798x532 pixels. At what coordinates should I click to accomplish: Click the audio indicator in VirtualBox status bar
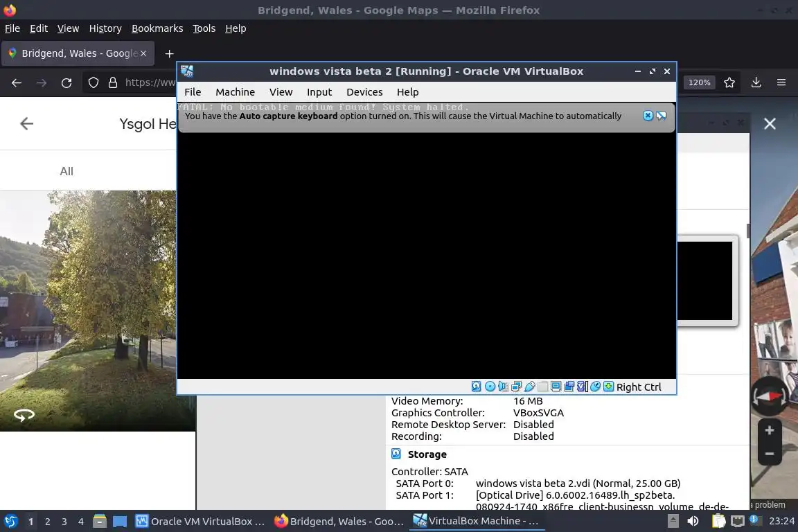click(x=503, y=387)
